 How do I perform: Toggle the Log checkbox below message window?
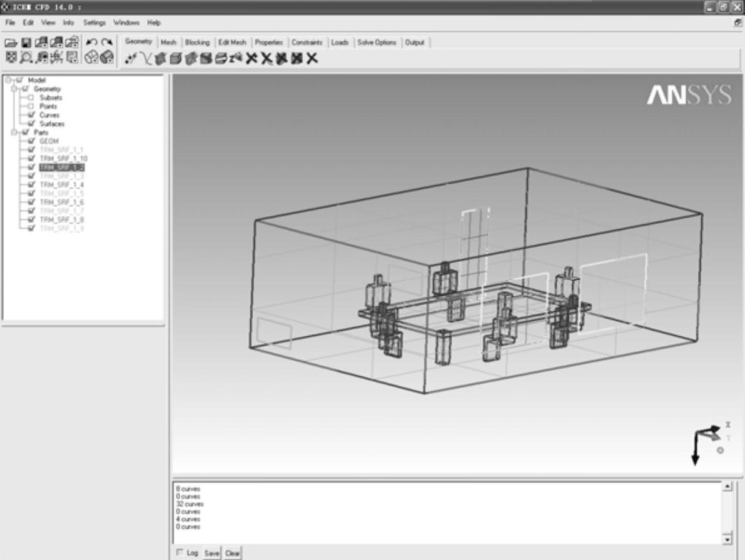[x=180, y=552]
